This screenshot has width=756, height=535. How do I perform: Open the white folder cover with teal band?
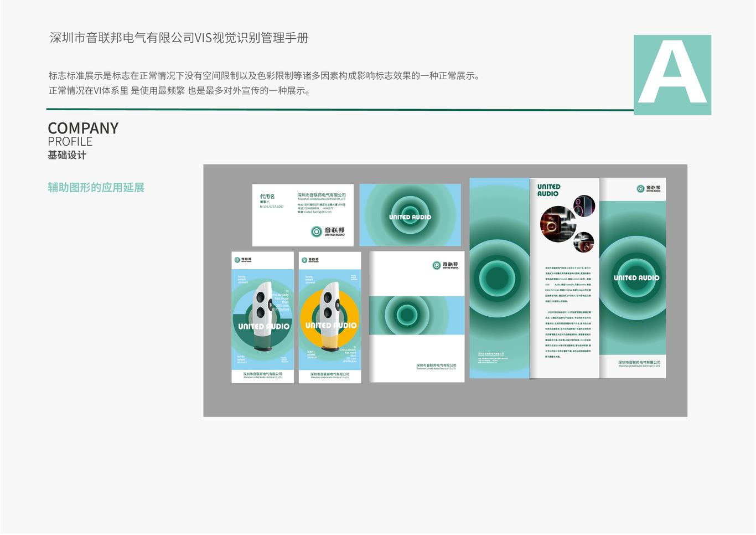pos(417,316)
